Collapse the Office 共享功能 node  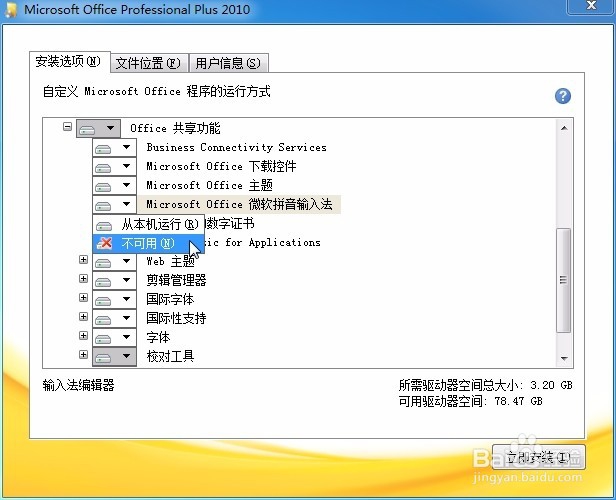pyautogui.click(x=68, y=127)
